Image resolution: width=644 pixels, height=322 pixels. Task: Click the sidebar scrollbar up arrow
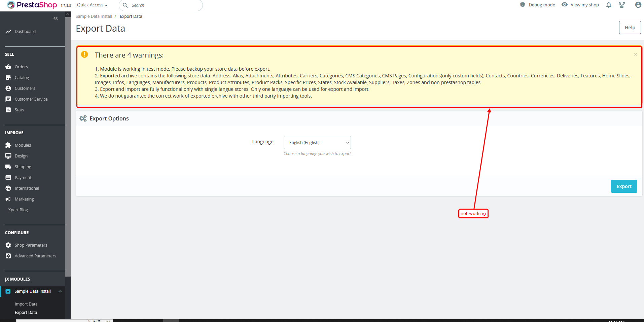[68, 14]
